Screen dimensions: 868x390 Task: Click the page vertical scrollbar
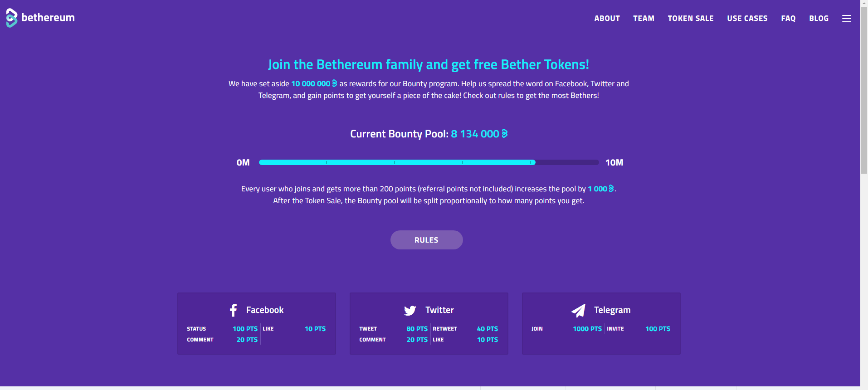coord(864,91)
